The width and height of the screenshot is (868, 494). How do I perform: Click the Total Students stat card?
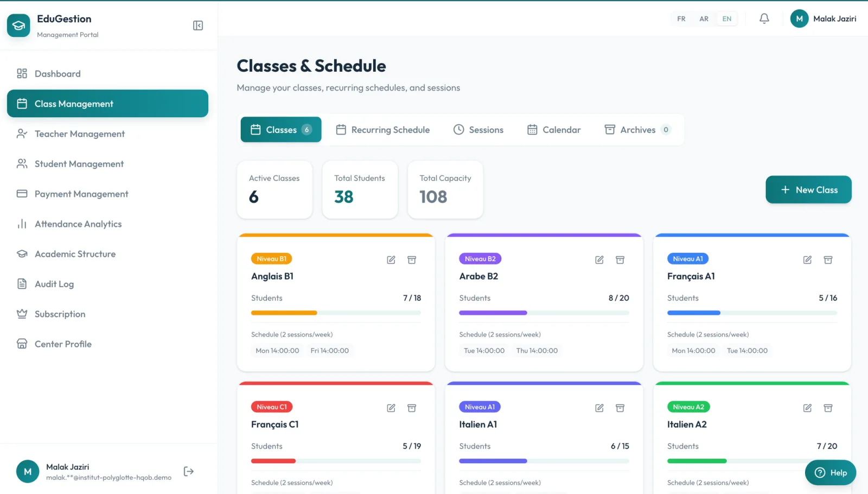click(360, 189)
